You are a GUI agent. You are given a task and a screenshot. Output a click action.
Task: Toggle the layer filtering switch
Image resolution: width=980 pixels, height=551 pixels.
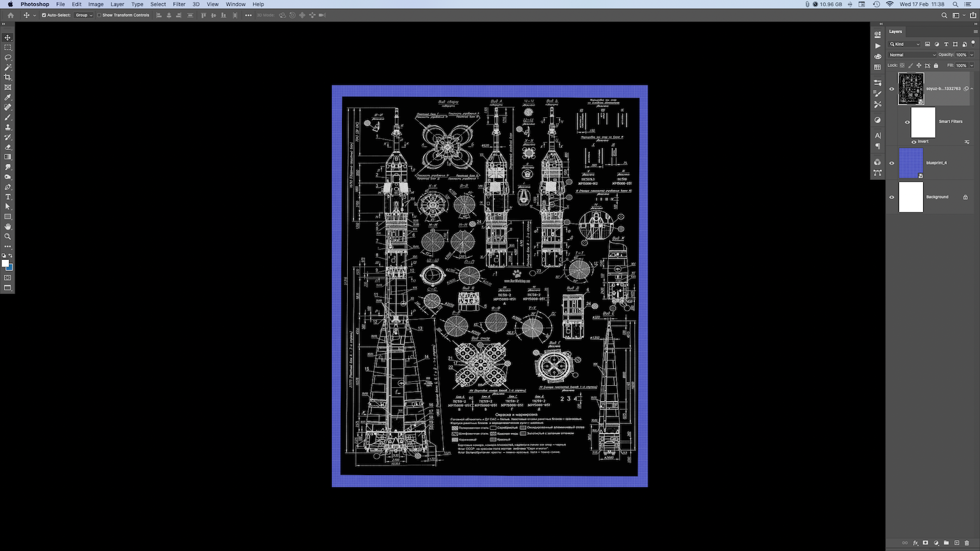point(973,44)
